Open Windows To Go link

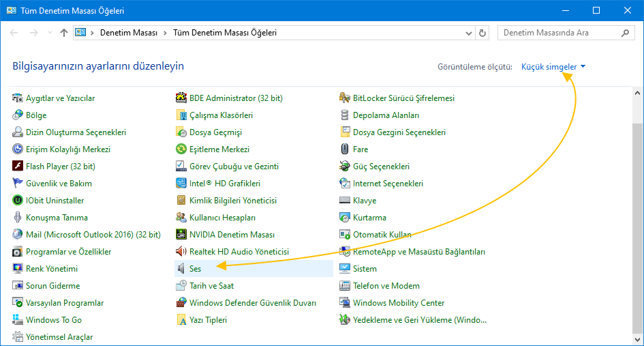(x=54, y=320)
